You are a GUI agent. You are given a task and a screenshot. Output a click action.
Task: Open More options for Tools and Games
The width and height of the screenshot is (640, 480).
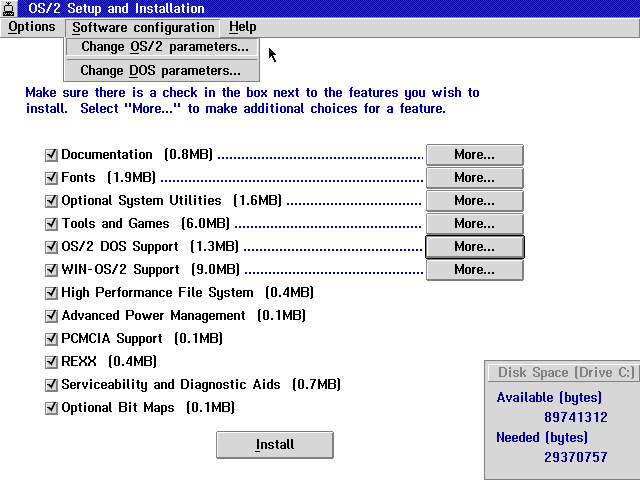[x=475, y=224]
